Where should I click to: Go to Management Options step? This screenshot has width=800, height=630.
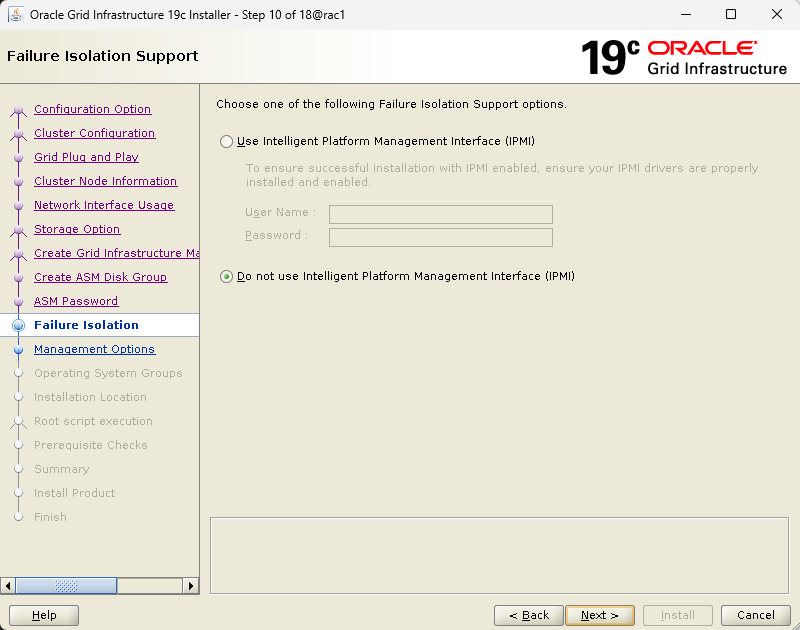[x=94, y=349]
